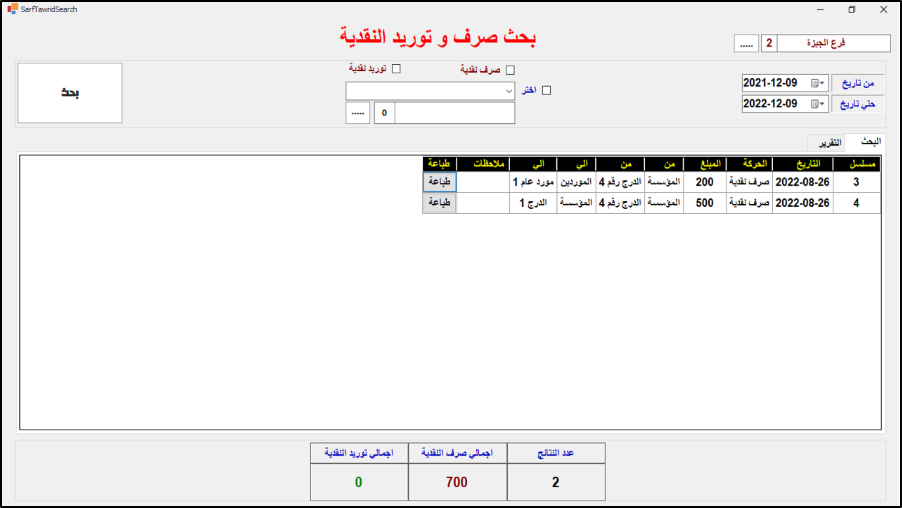The width and height of the screenshot is (902, 508).
Task: Click the branch name field 'فرع الجيزة'
Action: tap(834, 44)
